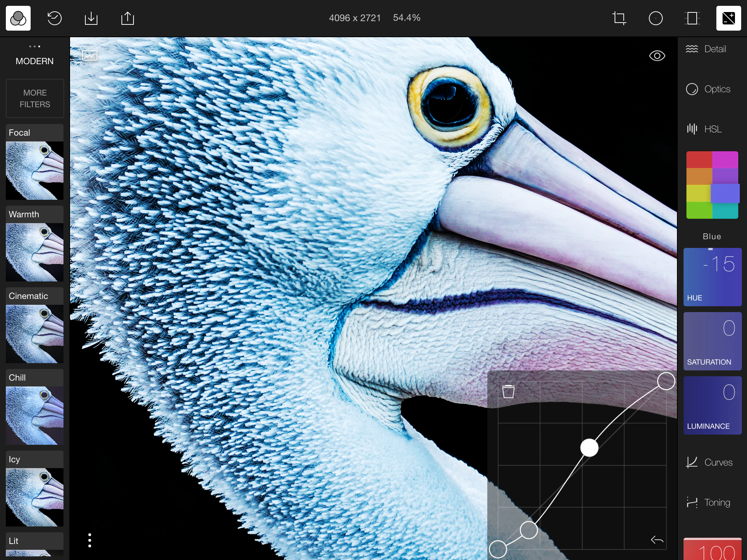Image resolution: width=747 pixels, height=560 pixels.
Task: Click the curves undo back arrow
Action: 657,540
